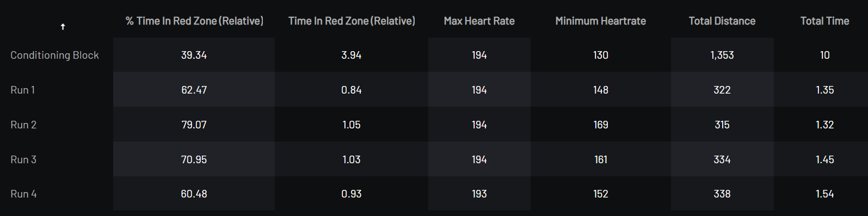Select the Run 1 row label
The image size is (868, 216).
tap(23, 90)
